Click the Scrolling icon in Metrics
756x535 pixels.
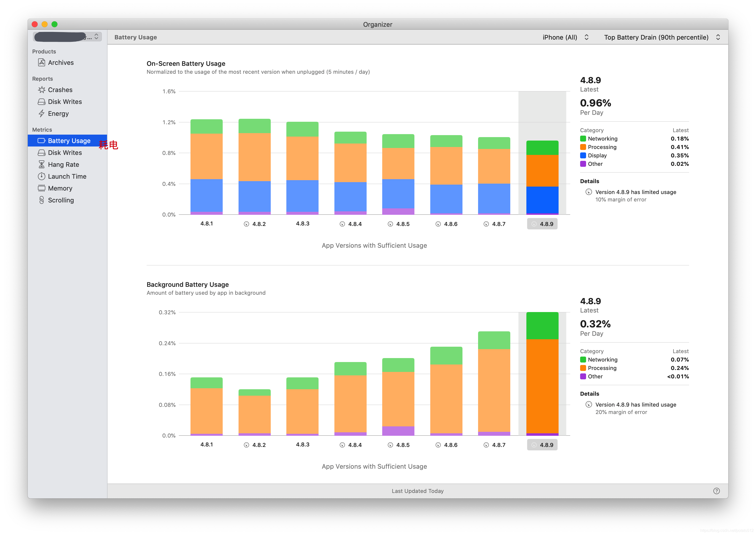click(x=42, y=200)
